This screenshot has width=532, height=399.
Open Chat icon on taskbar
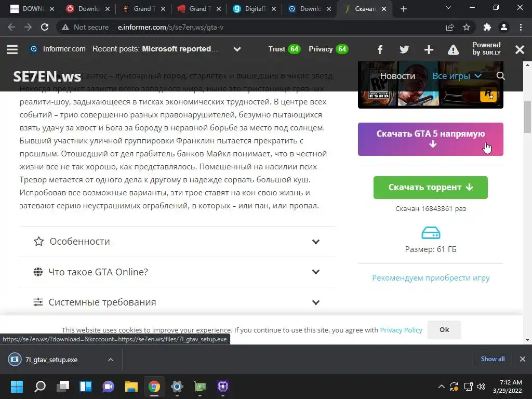(x=109, y=387)
